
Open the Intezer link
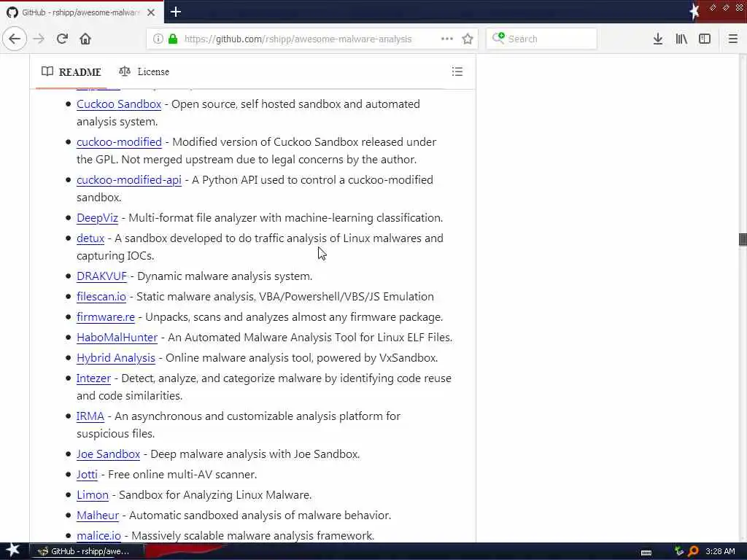coord(93,378)
